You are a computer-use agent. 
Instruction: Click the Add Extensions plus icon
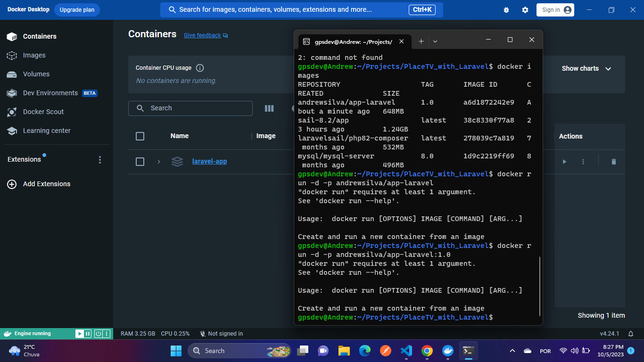point(12,184)
